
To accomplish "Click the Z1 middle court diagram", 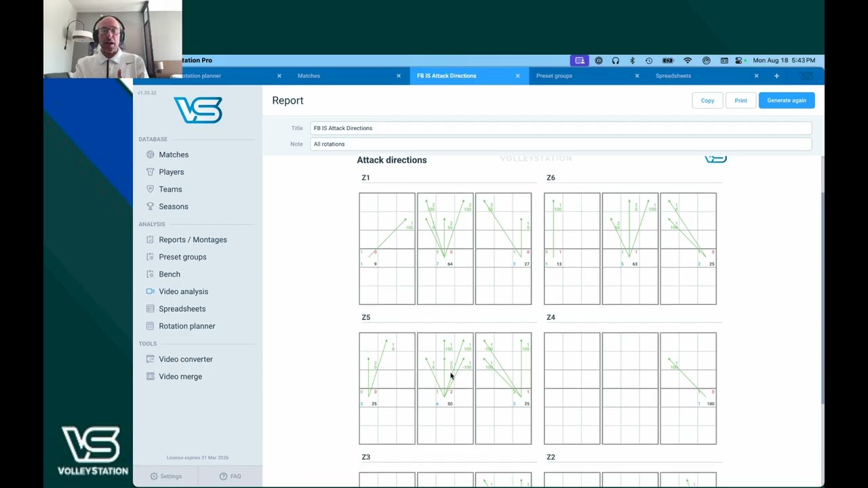I will (445, 249).
